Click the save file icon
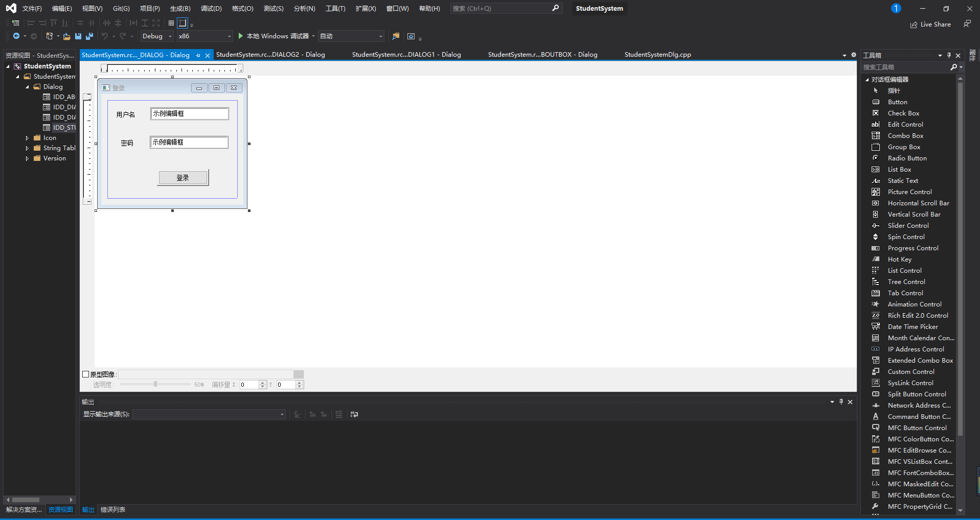 [78, 36]
